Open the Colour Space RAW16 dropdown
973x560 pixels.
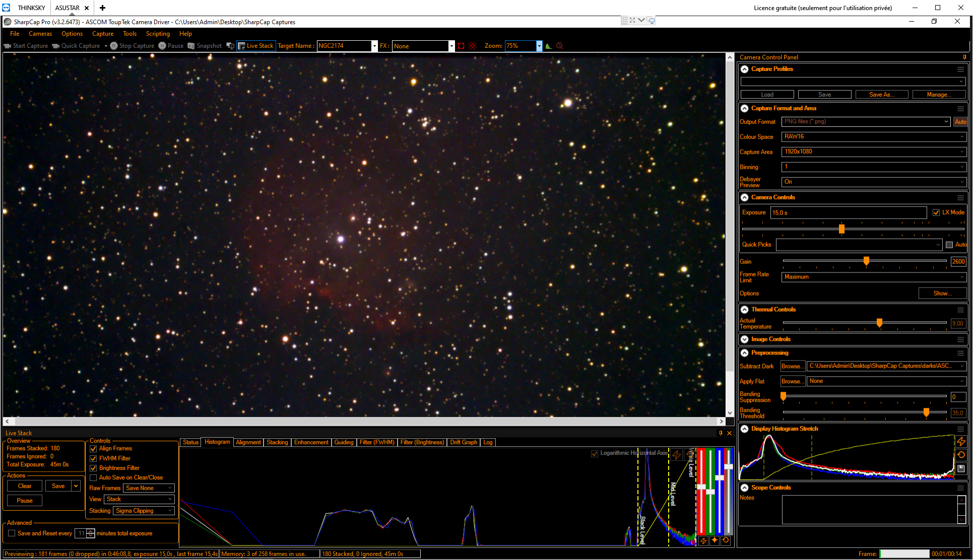[874, 136]
